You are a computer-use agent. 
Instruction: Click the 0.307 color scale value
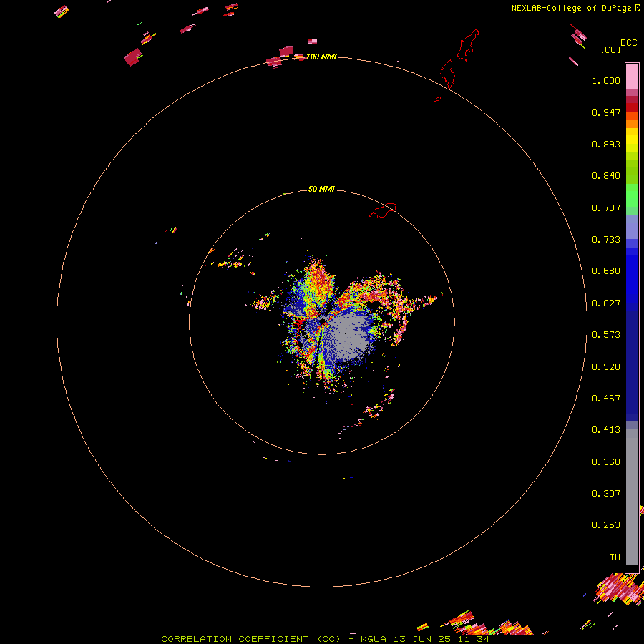coord(606,494)
